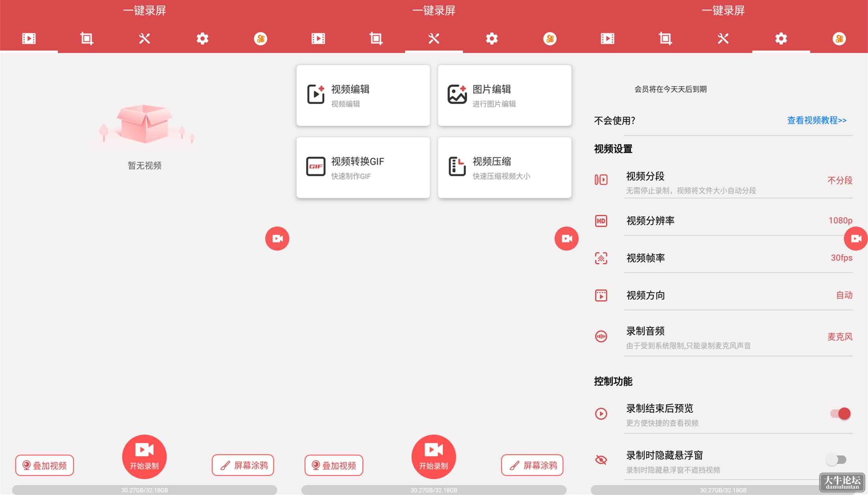Tap 屏幕涂鸦 on the video tools screen
Screen dimensions: 868x495
pos(532,465)
